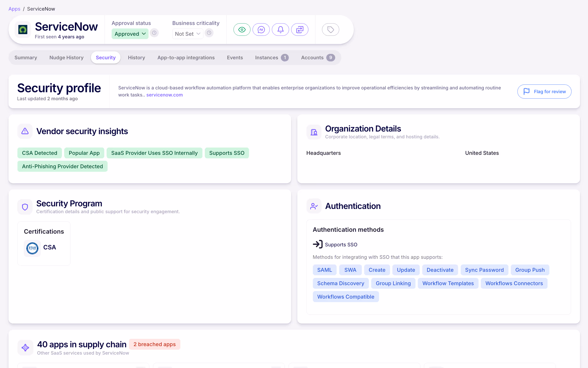Click the United States headquarters value
The width and height of the screenshot is (588, 368).
(x=482, y=153)
